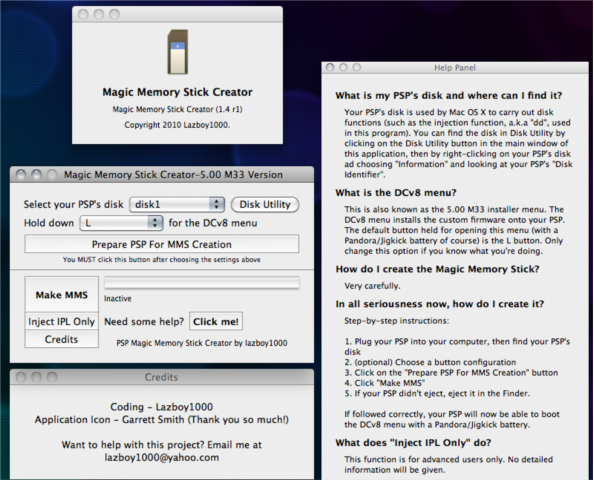The image size is (594, 481).
Task: Minimize the Help Panel window
Action: 343,67
